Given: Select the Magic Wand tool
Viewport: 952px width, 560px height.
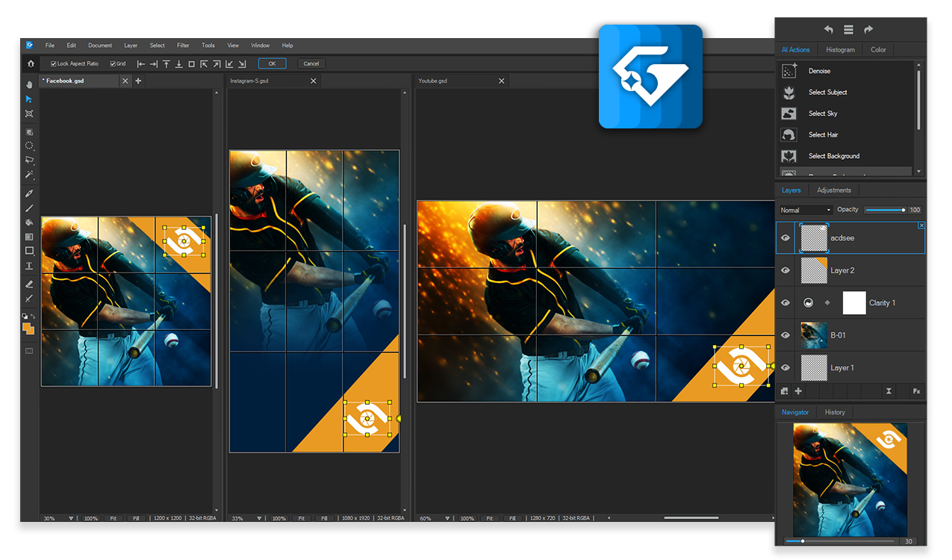Looking at the screenshot, I should 29,174.
